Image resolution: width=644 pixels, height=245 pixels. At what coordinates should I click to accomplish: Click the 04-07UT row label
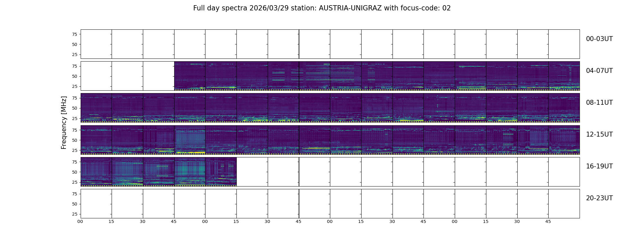point(599,71)
